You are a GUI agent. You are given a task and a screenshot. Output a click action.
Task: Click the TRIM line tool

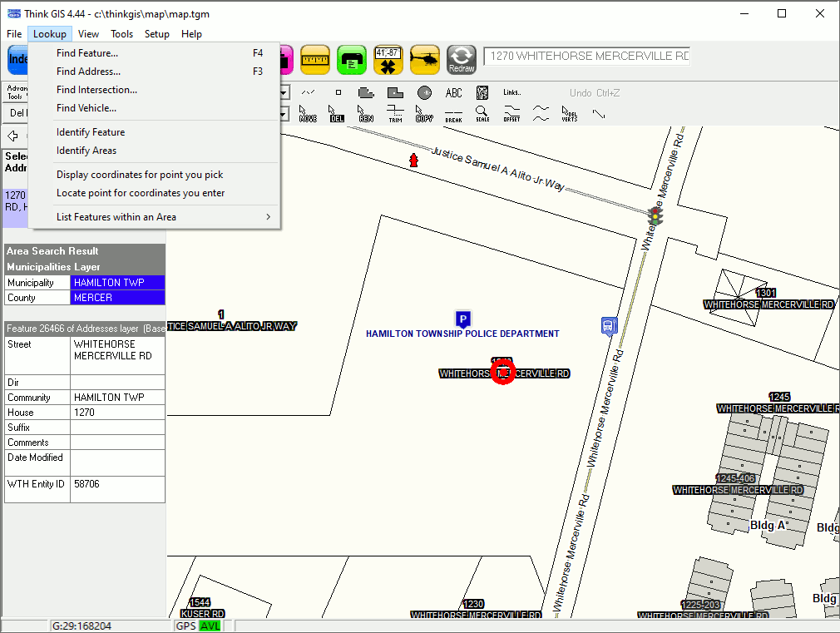point(395,114)
